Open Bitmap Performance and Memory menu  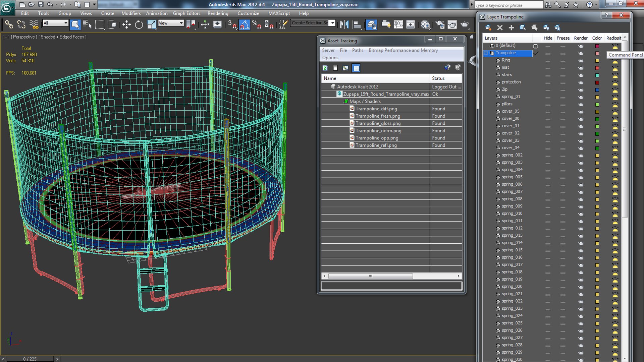point(403,50)
